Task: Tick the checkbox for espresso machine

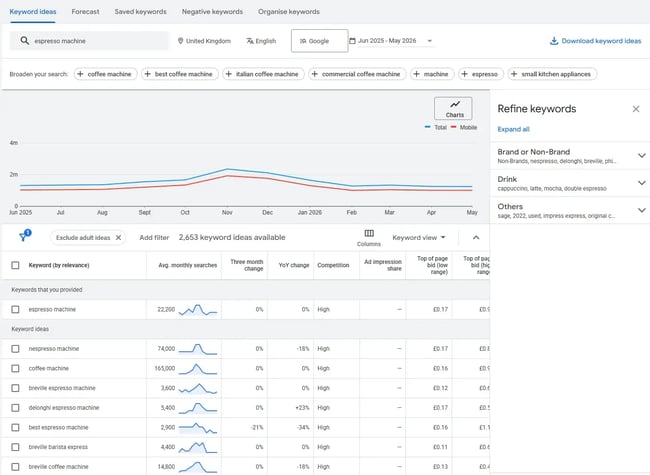Action: [x=15, y=309]
